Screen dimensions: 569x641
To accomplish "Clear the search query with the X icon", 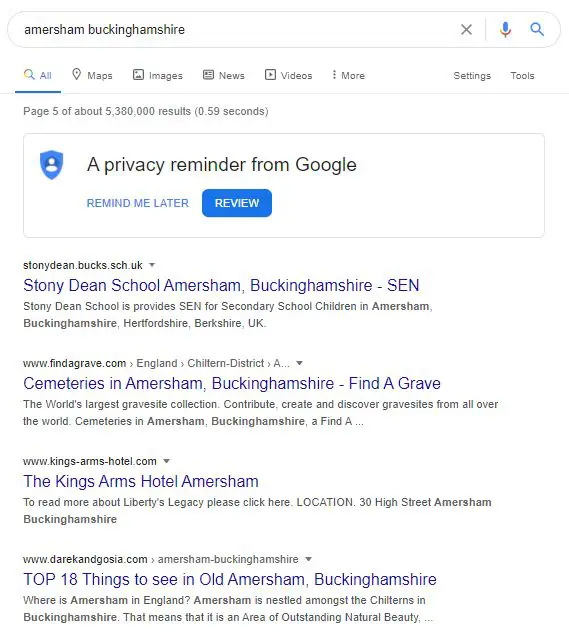I will pos(466,29).
